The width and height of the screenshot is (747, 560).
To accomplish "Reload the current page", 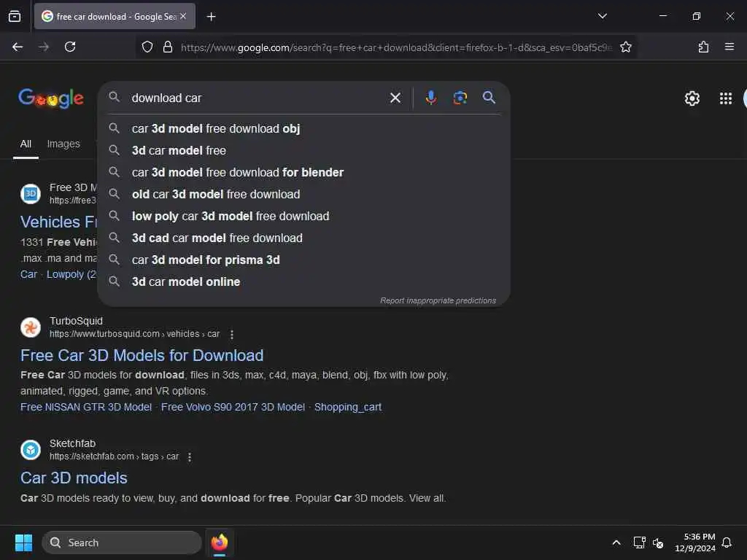I will click(70, 47).
